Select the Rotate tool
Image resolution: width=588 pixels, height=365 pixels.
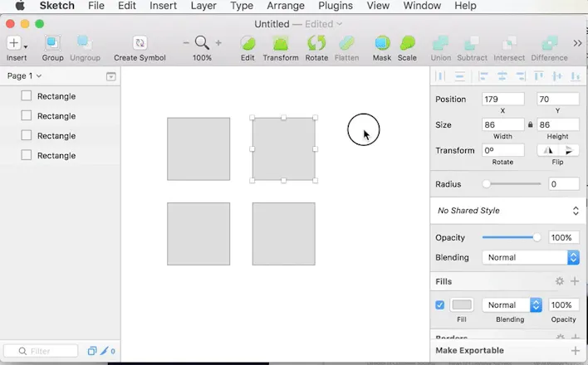coord(316,43)
